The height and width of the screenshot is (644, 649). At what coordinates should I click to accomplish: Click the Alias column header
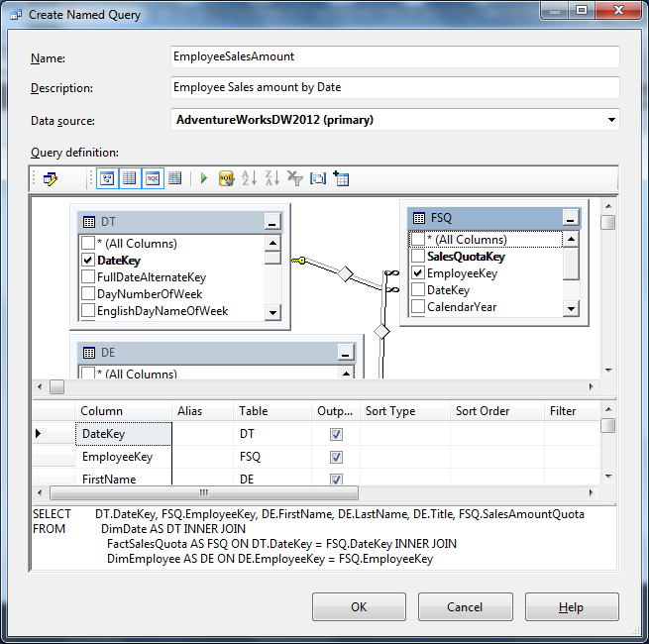click(x=202, y=411)
